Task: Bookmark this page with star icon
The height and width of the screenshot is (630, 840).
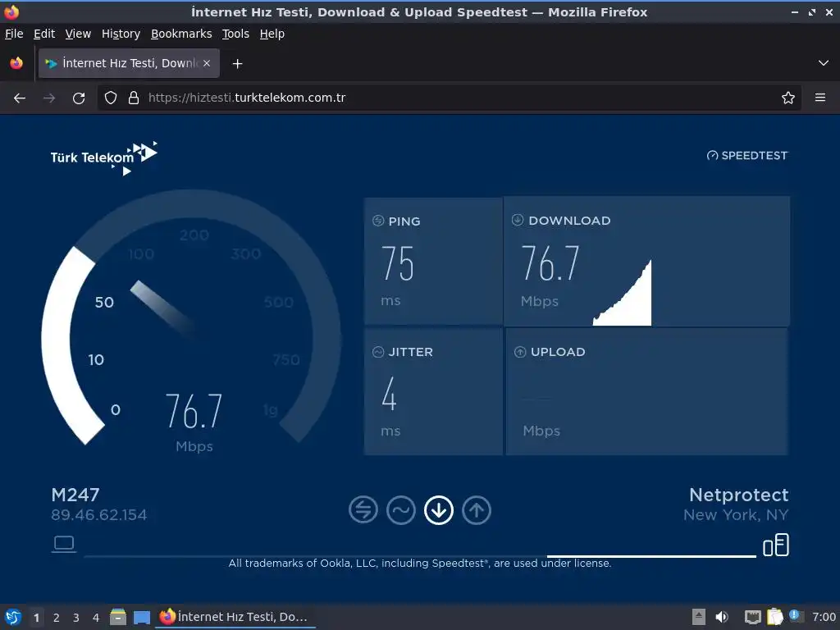Action: pyautogui.click(x=788, y=98)
